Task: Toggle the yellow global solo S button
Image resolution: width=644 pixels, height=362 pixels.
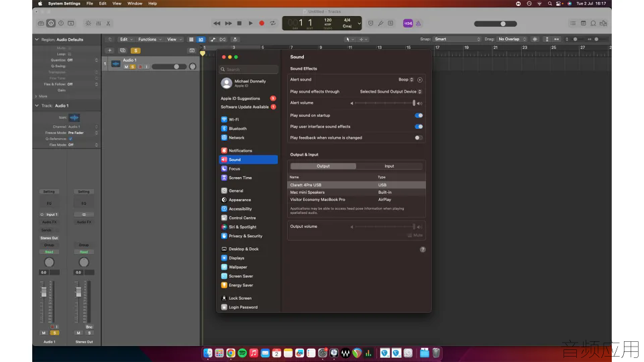Action: (136, 50)
